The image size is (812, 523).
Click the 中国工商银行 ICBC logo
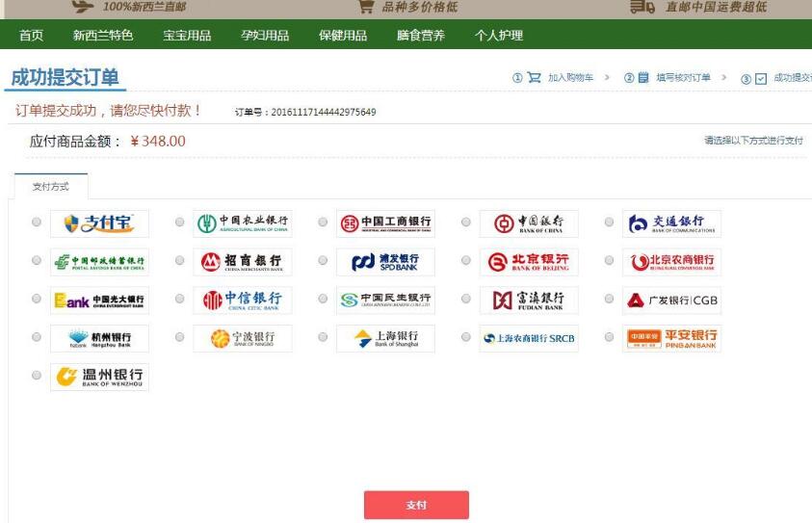pyautogui.click(x=385, y=223)
